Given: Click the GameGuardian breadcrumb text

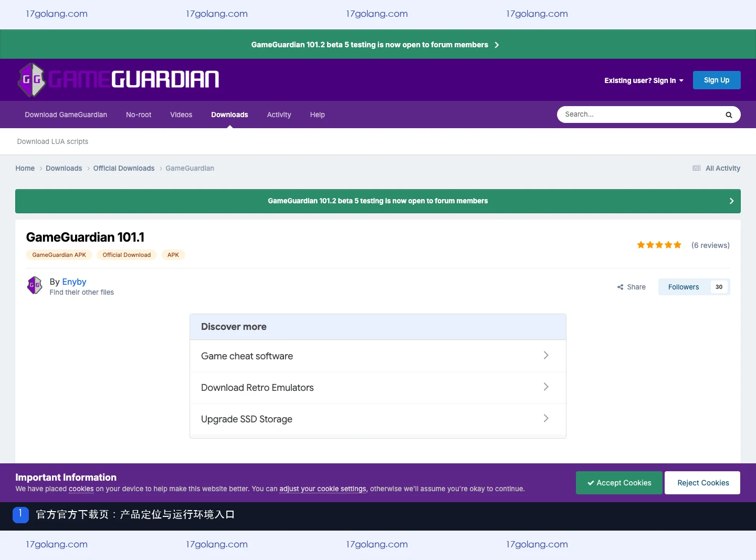Looking at the screenshot, I should click(190, 168).
